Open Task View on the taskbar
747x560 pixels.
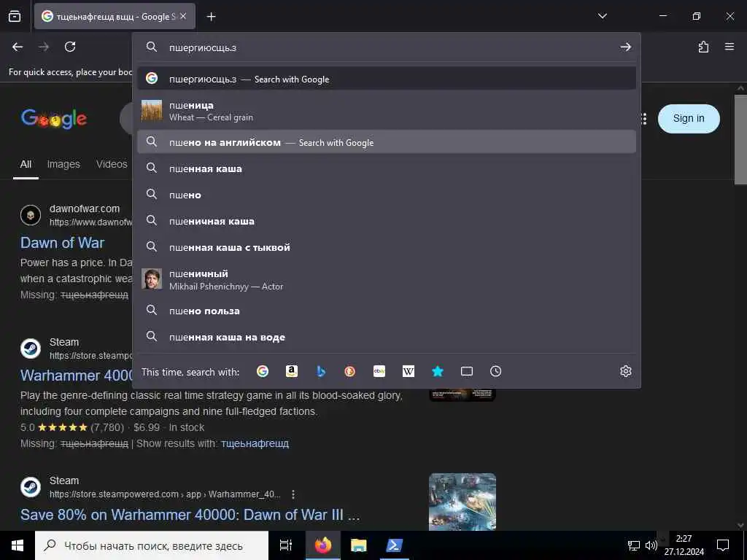286,545
